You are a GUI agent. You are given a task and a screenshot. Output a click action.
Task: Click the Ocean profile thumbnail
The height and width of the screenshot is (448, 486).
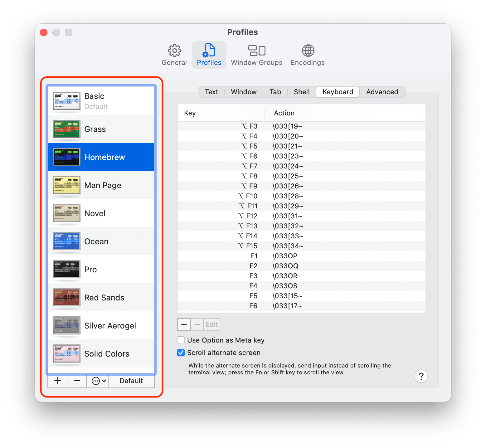pos(67,241)
